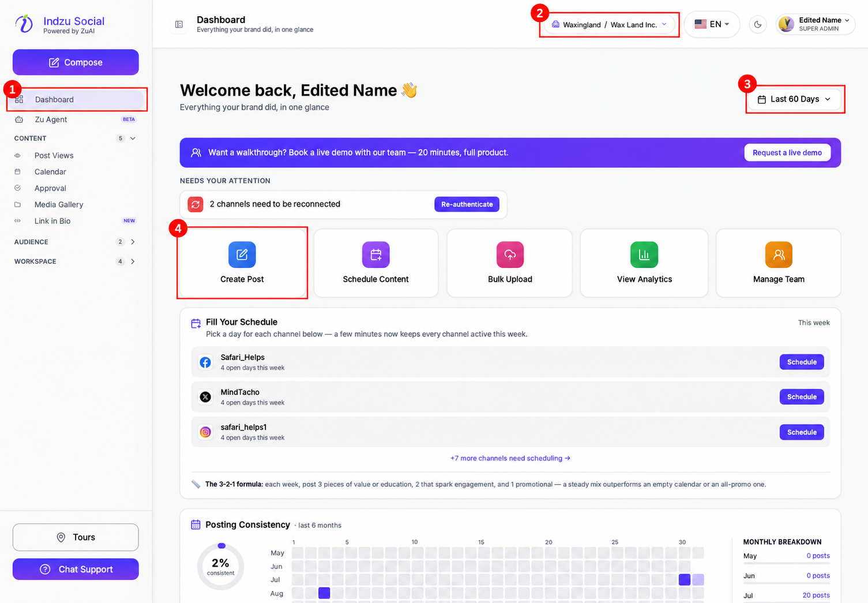Click the May 0 posts breakdown value
Screen dimensions: 868x603
818,556
